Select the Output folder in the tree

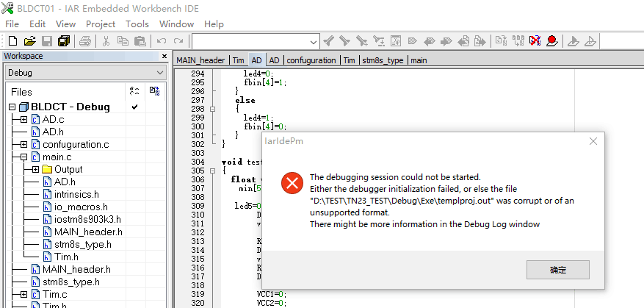coord(68,169)
